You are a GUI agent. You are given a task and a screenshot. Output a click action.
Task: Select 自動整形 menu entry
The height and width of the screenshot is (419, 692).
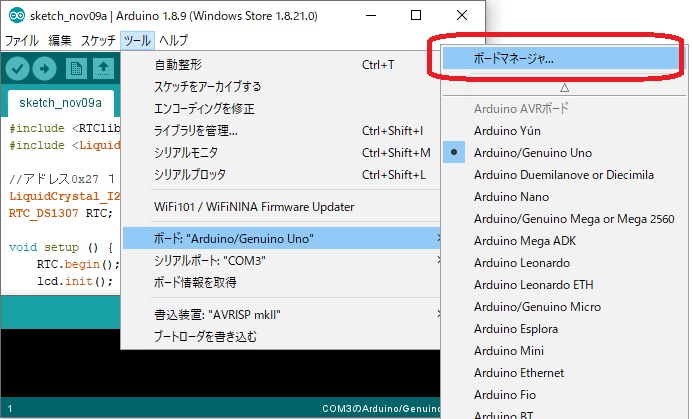pos(281,65)
